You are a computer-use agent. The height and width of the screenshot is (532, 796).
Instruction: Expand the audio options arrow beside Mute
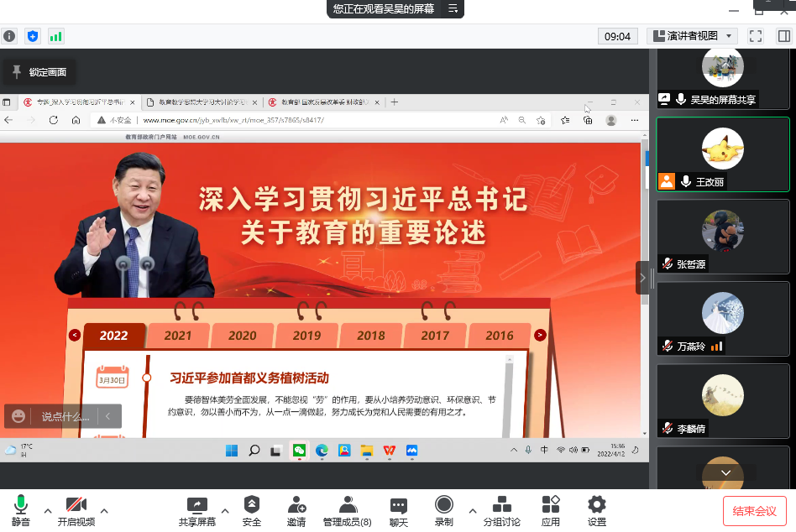[x=47, y=510]
